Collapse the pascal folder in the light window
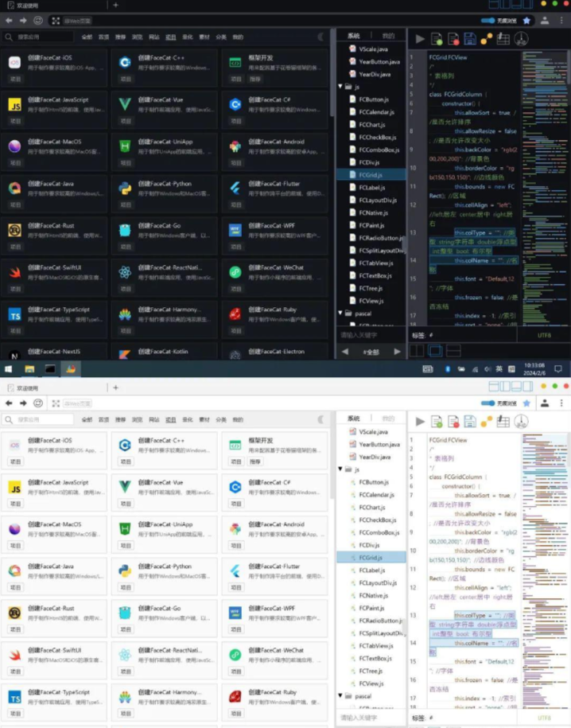This screenshot has width=571, height=728. [340, 695]
